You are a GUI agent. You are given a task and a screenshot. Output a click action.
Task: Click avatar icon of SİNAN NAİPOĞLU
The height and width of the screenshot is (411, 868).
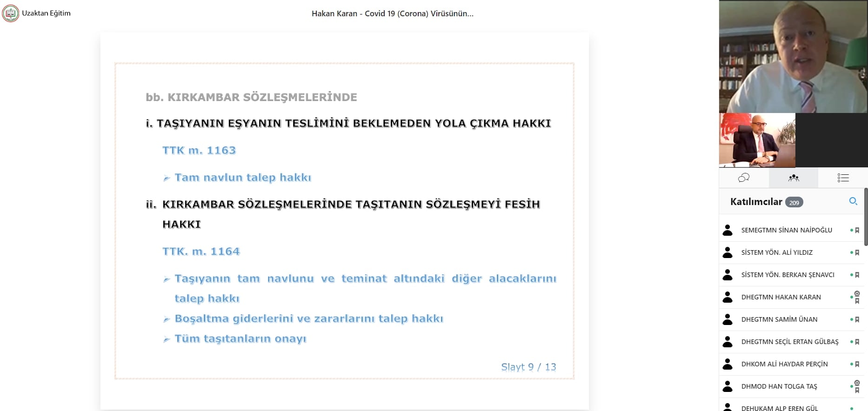tap(728, 230)
